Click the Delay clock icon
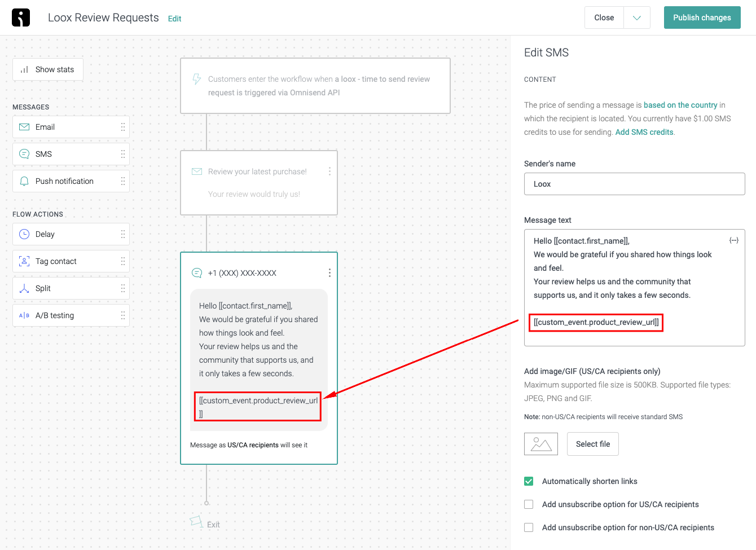 24,234
